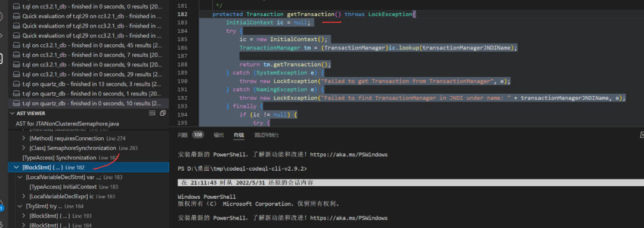Select query row with 7 results on cc3.2.1_db
This screenshot has width=644, height=228.
[88, 55]
